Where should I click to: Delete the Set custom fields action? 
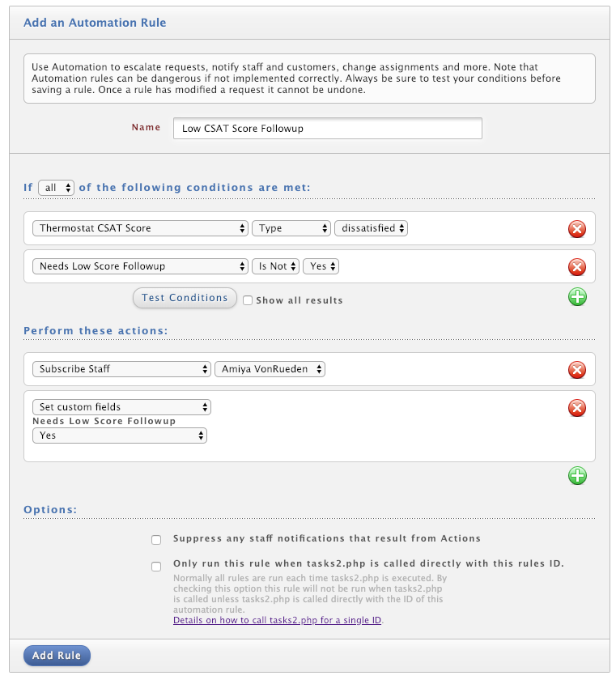576,408
